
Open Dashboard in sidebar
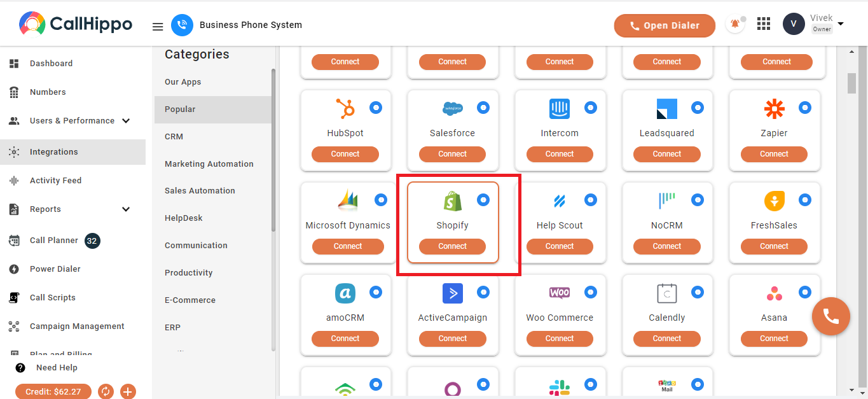[72, 64]
